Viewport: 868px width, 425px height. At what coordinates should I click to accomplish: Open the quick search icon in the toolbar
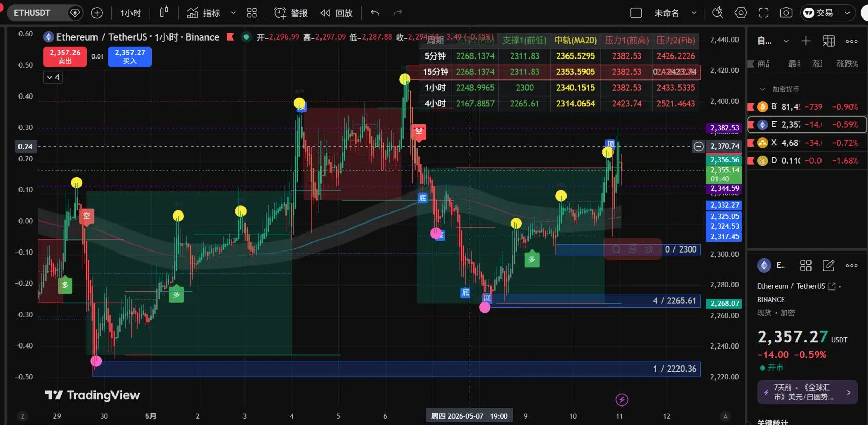click(718, 13)
